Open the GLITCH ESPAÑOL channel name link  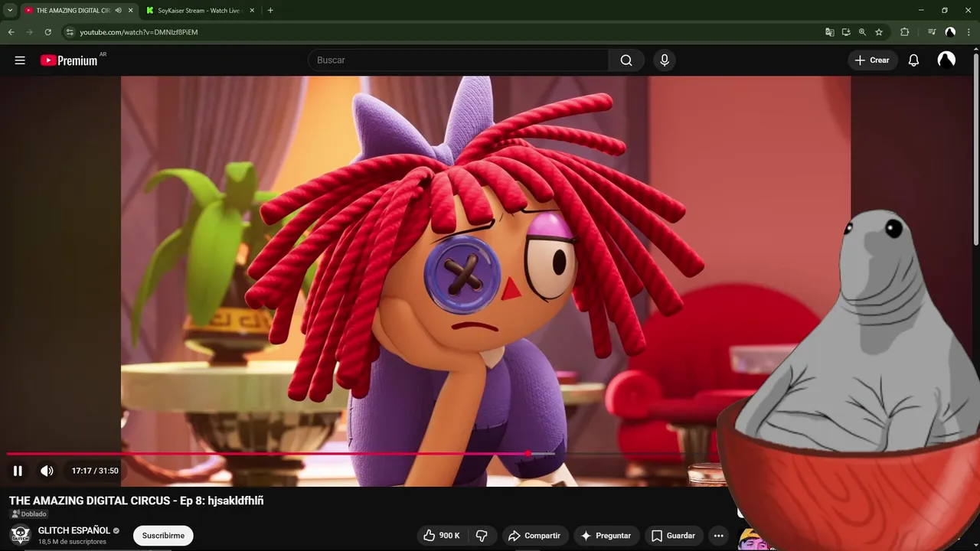[x=74, y=530]
